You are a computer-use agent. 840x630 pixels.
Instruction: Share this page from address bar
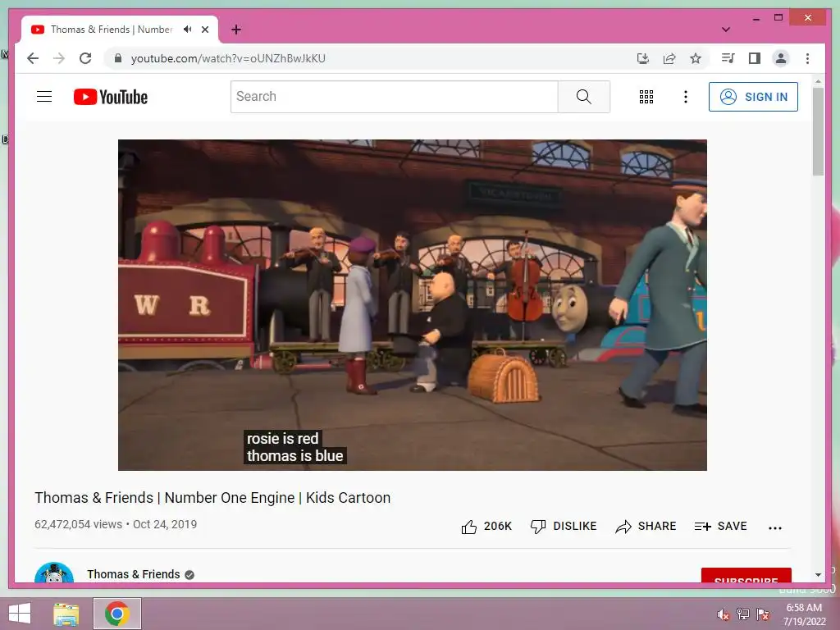coord(669,58)
